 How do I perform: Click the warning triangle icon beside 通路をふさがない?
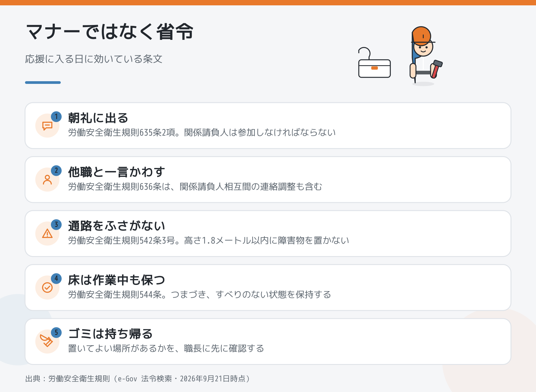47,233
